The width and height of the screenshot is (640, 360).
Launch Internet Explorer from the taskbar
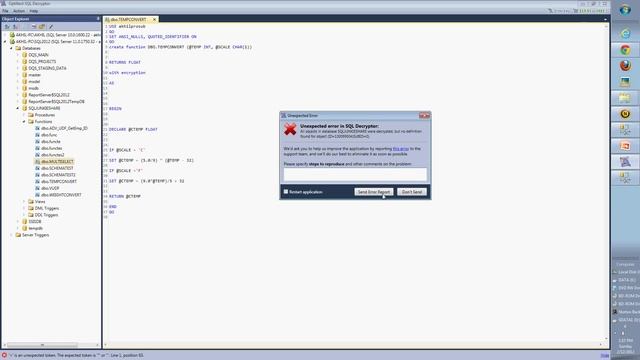pyautogui.click(x=625, y=34)
